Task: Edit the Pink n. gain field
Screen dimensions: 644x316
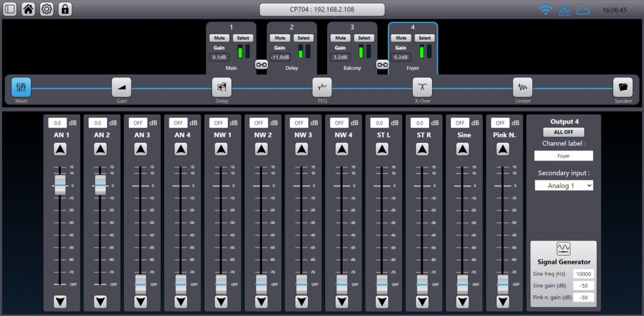Action: click(584, 297)
